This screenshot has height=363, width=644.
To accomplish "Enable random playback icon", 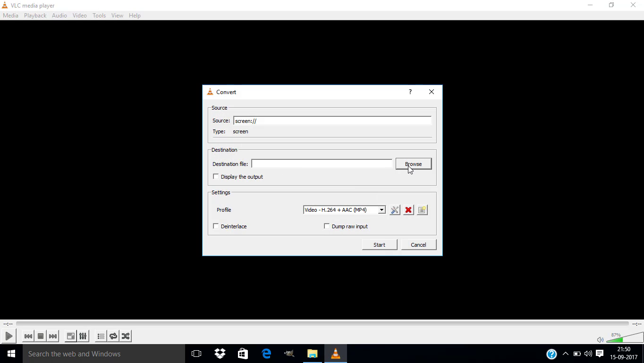I will tap(125, 336).
